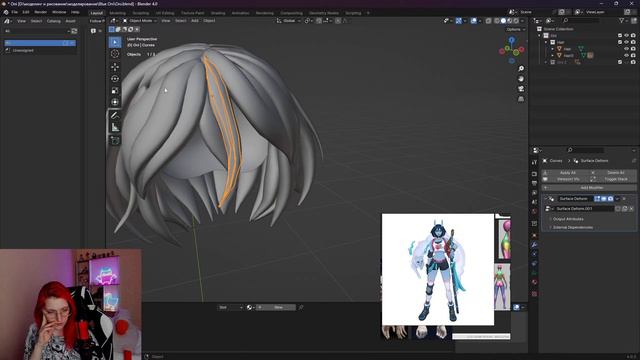Open the Tool properties tab icon
The height and width of the screenshot is (360, 640).
point(534,162)
